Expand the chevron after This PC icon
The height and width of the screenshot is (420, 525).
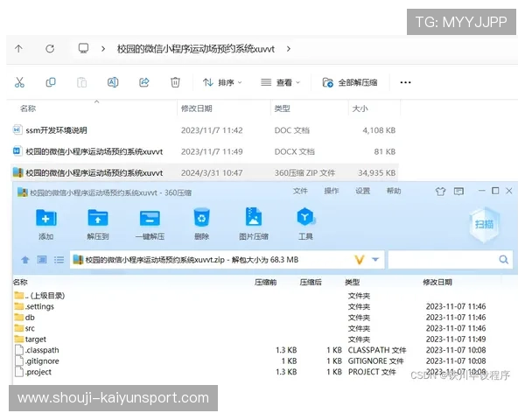[103, 49]
